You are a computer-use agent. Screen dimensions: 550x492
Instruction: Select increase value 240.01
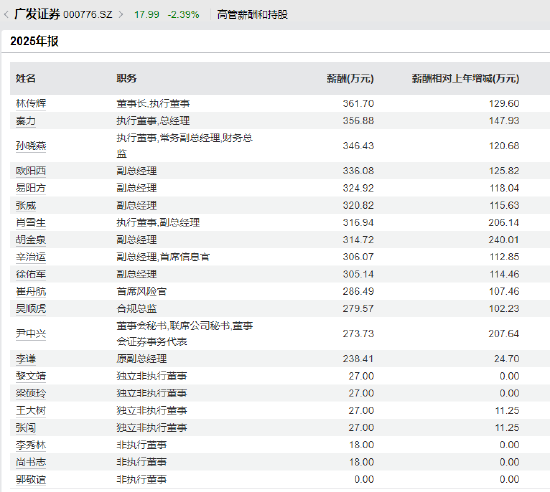click(504, 240)
